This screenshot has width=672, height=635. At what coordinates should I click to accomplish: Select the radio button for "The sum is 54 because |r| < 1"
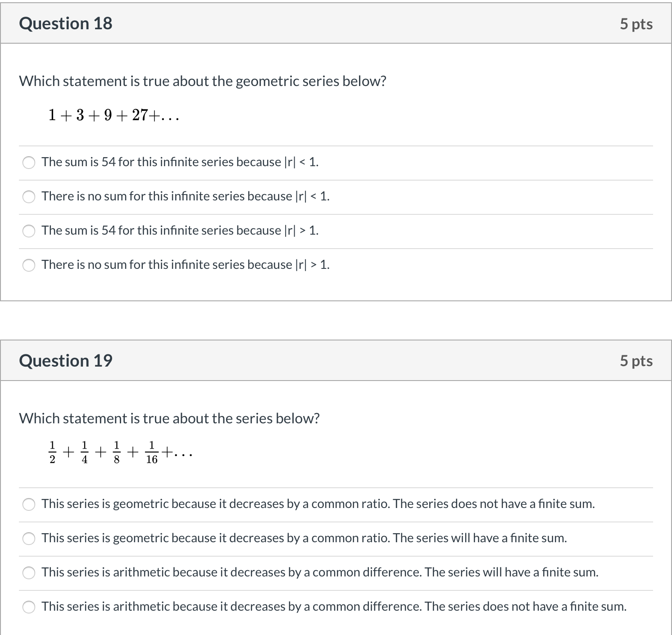[x=29, y=163]
